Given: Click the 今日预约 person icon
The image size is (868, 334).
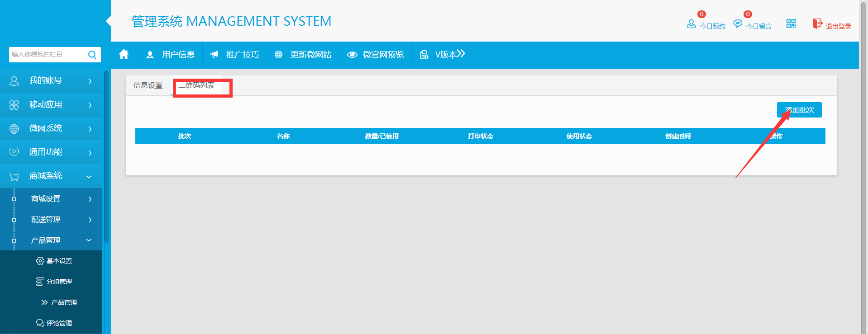Looking at the screenshot, I should [x=691, y=24].
